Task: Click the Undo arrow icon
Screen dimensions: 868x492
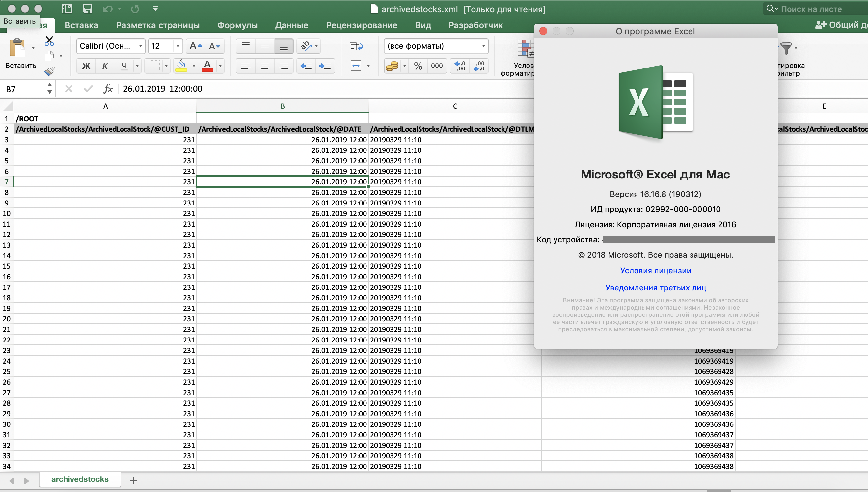Action: point(107,9)
